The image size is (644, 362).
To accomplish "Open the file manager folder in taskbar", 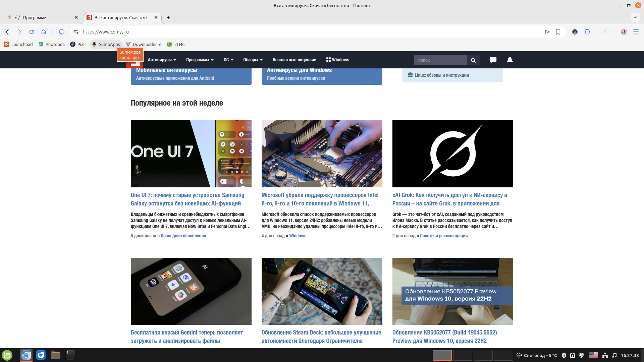I will click(x=55, y=355).
